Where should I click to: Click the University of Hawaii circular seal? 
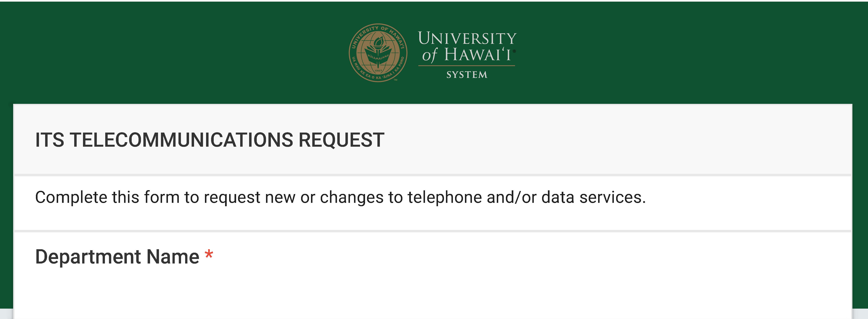click(378, 53)
